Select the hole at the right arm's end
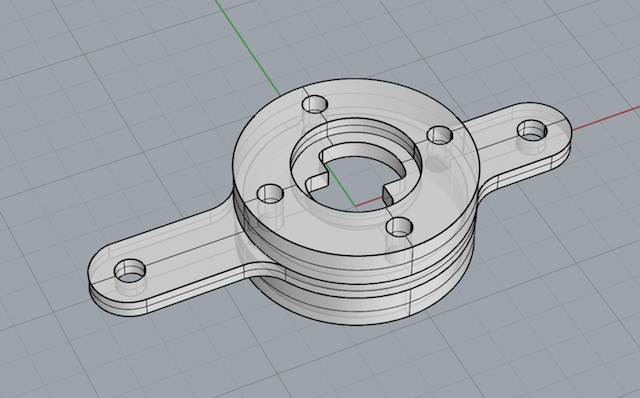 532,130
